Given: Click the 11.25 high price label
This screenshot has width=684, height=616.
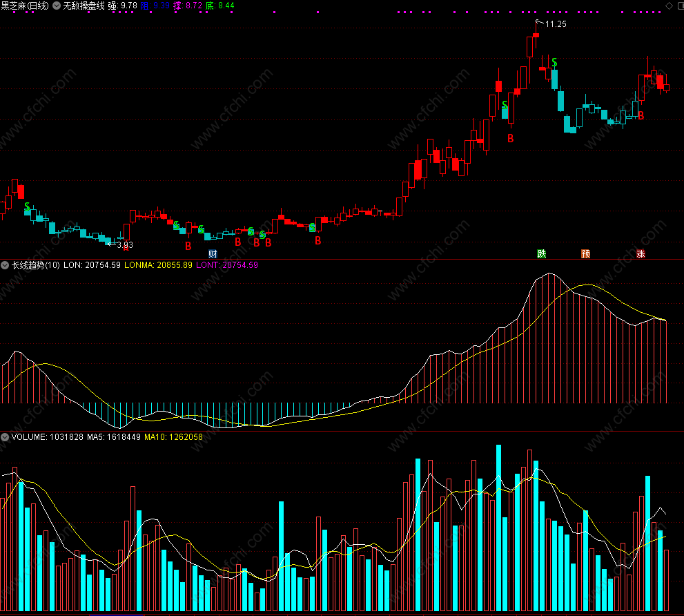Looking at the screenshot, I should pyautogui.click(x=556, y=24).
